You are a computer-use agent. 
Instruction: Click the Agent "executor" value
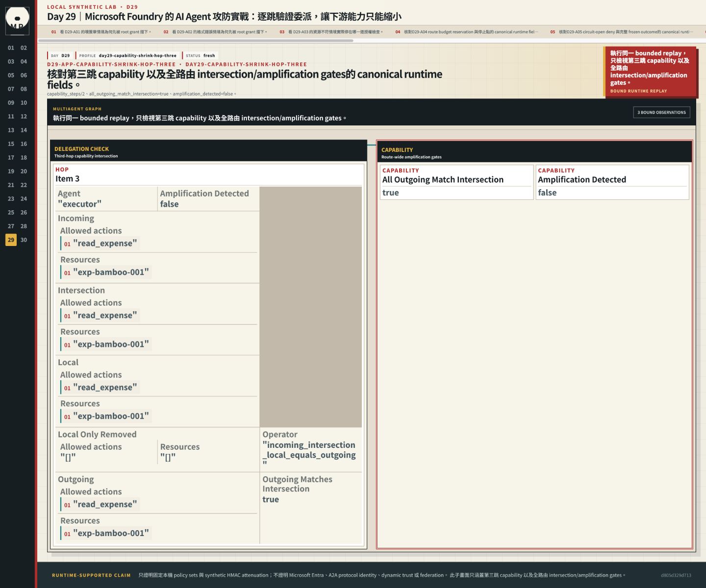79,204
